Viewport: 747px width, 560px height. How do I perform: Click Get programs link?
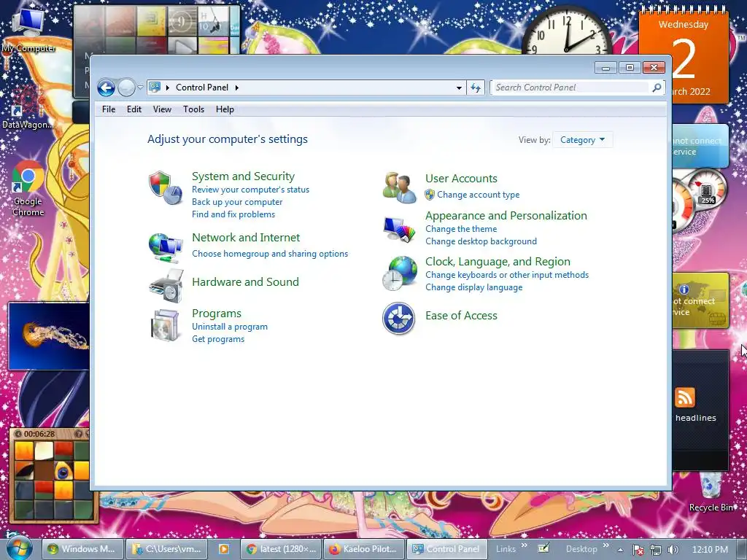[x=218, y=339]
